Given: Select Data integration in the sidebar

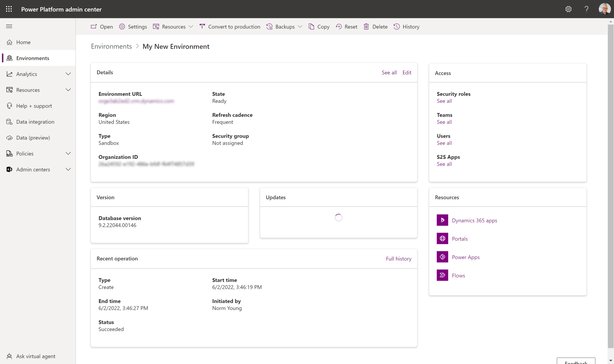Looking at the screenshot, I should [35, 122].
